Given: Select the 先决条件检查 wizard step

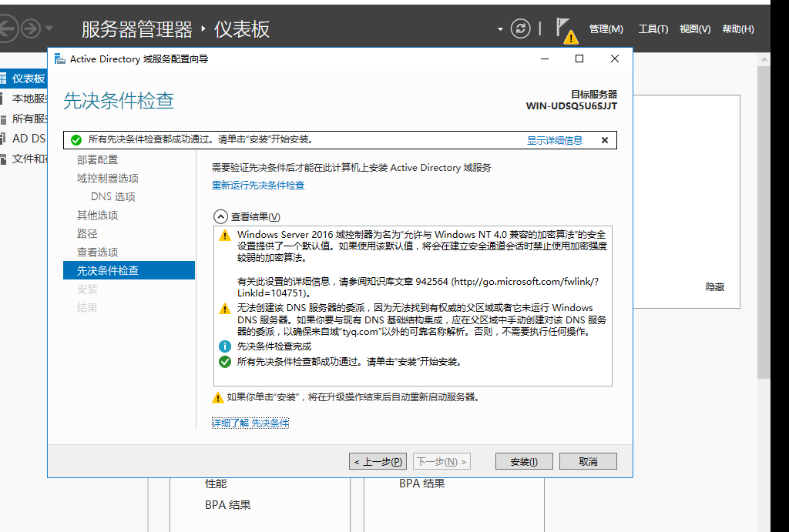Looking at the screenshot, I should point(129,270).
